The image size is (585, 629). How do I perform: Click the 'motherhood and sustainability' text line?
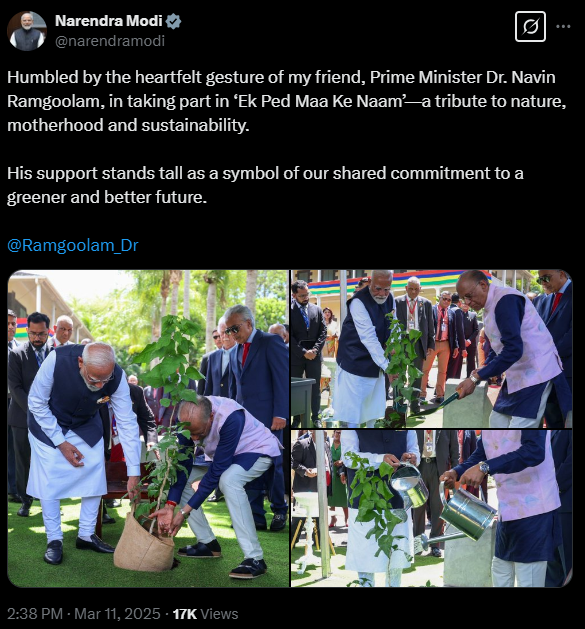click(128, 125)
